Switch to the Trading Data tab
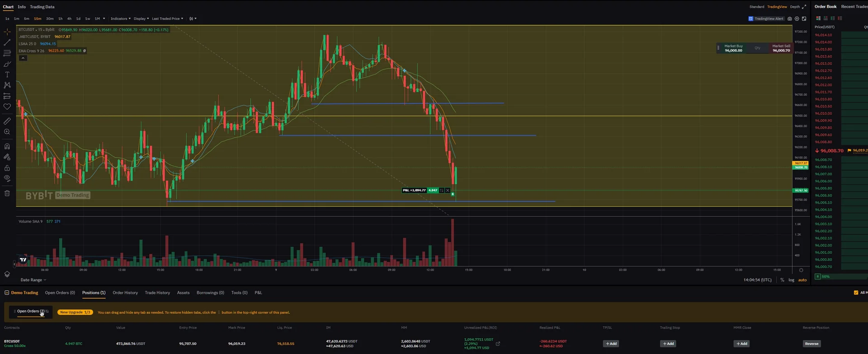868x354 pixels. coord(42,7)
